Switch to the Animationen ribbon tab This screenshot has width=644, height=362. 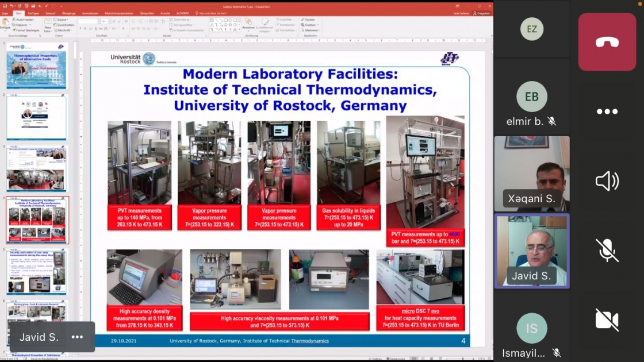tap(90, 13)
